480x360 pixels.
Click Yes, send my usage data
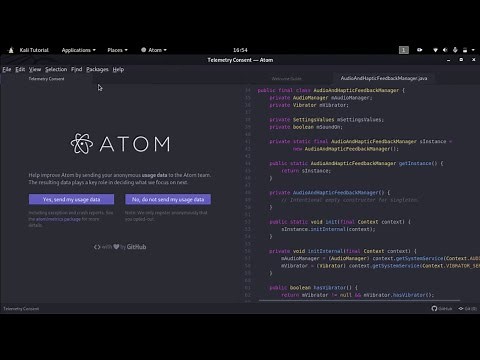tap(71, 199)
